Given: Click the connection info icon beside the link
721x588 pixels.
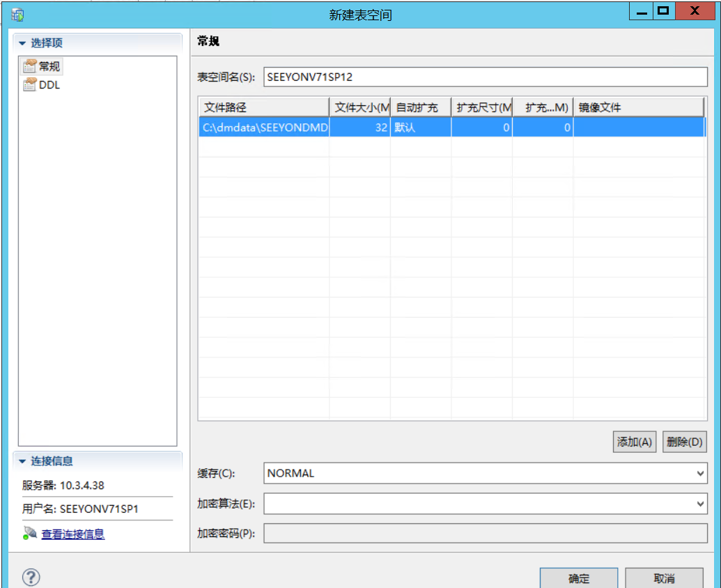Looking at the screenshot, I should [x=30, y=533].
